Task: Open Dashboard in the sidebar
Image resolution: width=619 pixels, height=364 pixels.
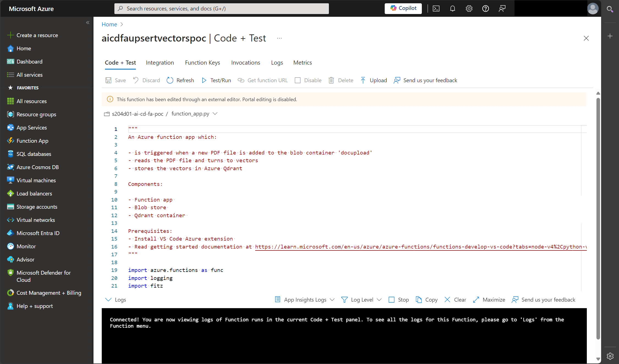Action: [29, 62]
